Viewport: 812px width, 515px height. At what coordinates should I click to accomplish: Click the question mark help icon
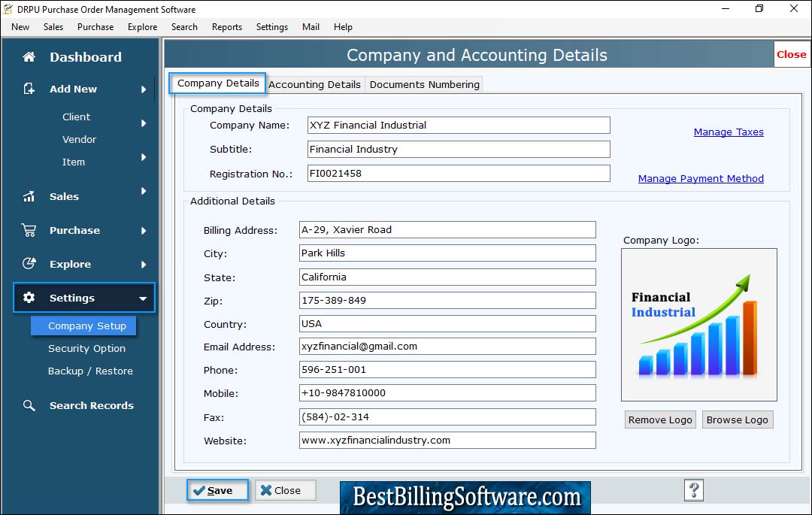click(694, 489)
